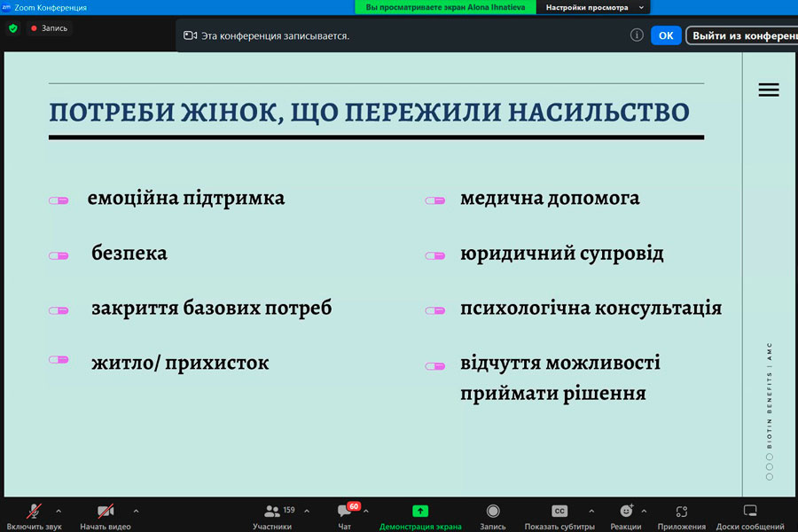This screenshot has height=532, width=798.
Task: Click Выйти из конференции button
Action: (742, 35)
